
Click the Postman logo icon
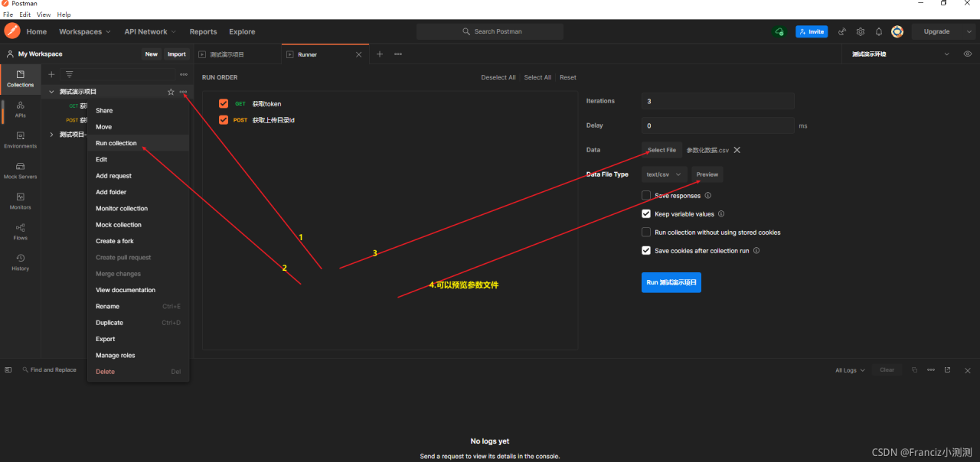click(x=12, y=31)
